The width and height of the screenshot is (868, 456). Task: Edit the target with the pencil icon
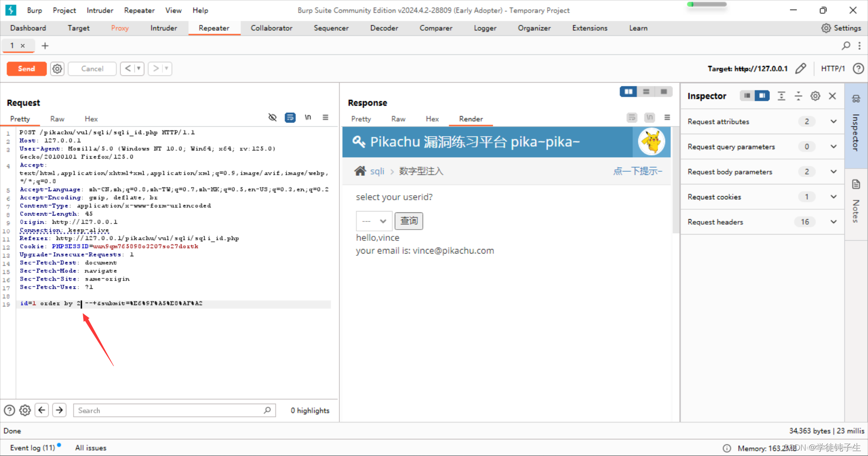pos(801,69)
